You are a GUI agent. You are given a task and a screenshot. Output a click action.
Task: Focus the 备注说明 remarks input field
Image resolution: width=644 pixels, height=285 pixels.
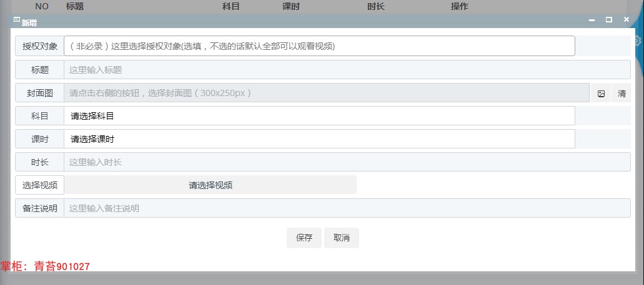(347, 208)
